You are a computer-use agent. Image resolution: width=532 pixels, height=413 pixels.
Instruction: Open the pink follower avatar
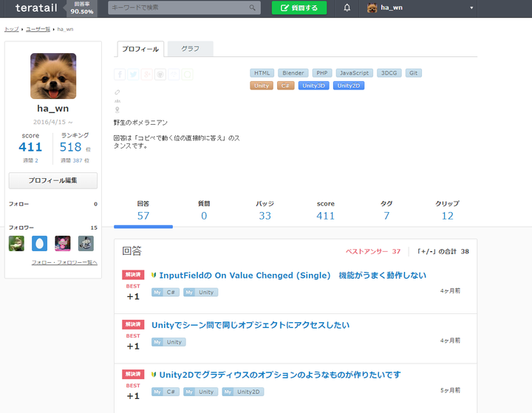point(63,243)
